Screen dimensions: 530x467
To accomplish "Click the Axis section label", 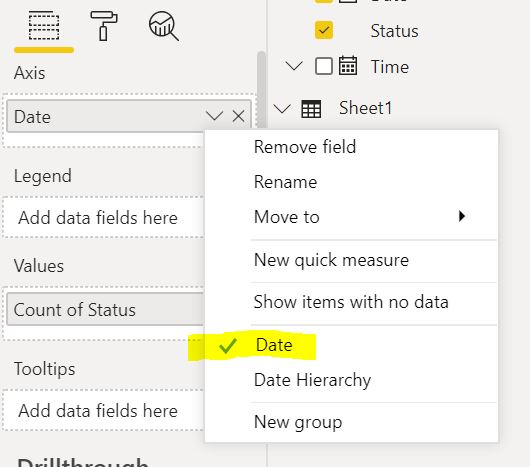I will [29, 73].
